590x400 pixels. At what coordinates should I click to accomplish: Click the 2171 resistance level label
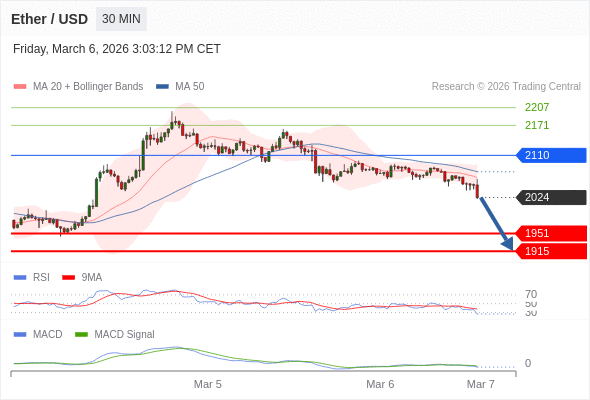tap(537, 125)
